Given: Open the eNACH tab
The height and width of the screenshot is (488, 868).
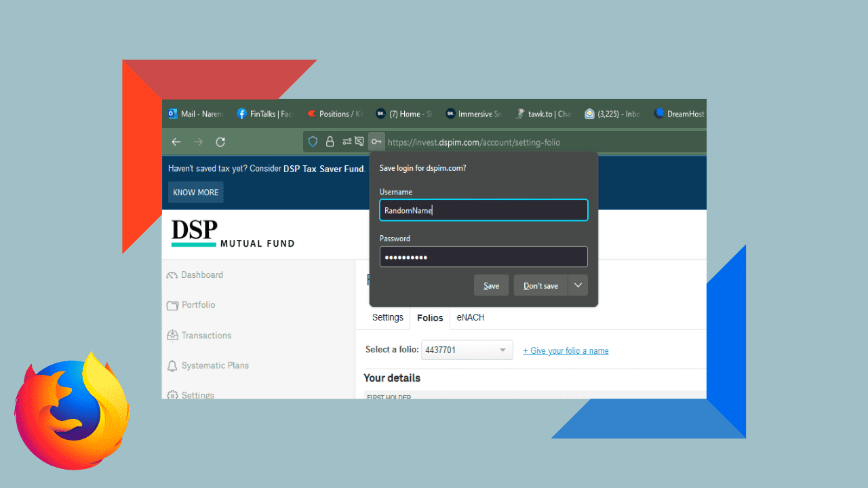Looking at the screenshot, I should pyautogui.click(x=471, y=317).
